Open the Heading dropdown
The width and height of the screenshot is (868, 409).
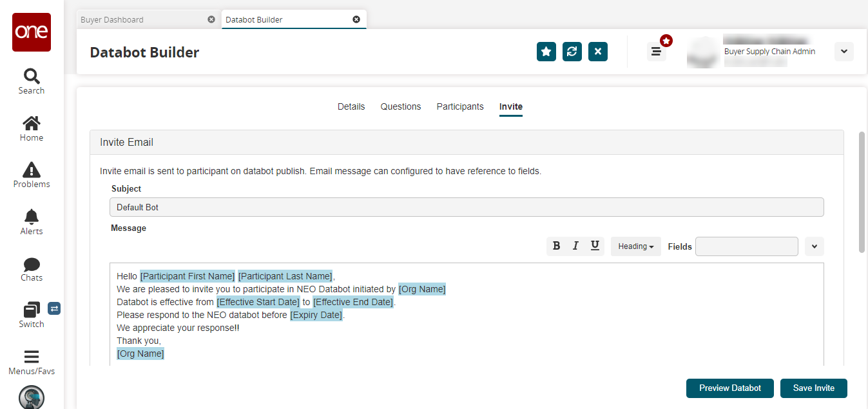pos(636,246)
